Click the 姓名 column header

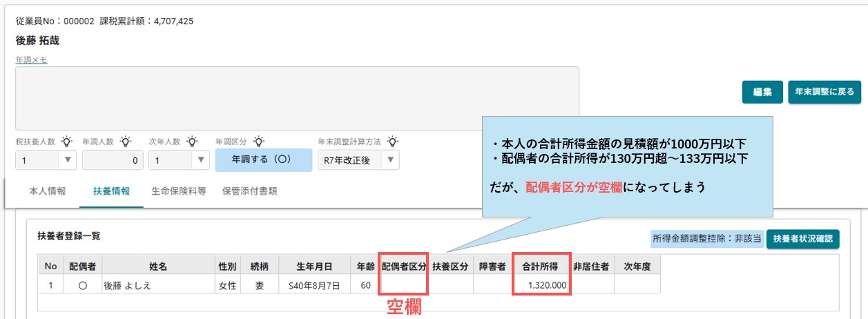click(158, 265)
